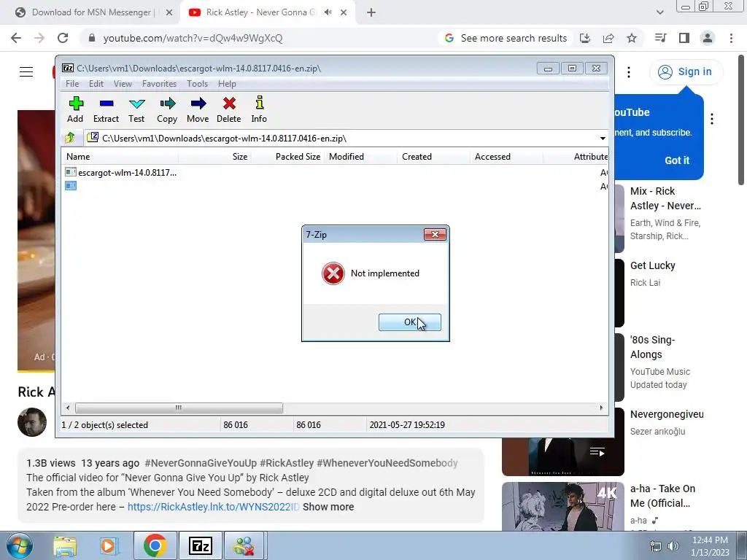Click Chrome's back arrow

16,38
